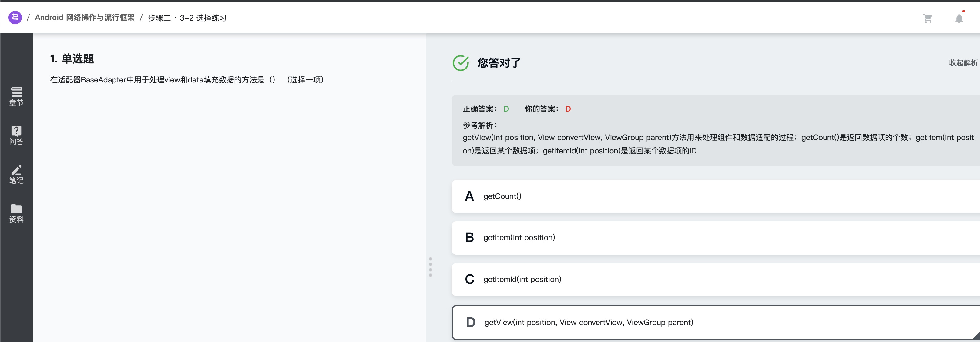
Task: Click the 1. 单选题 heading
Action: pos(72,59)
